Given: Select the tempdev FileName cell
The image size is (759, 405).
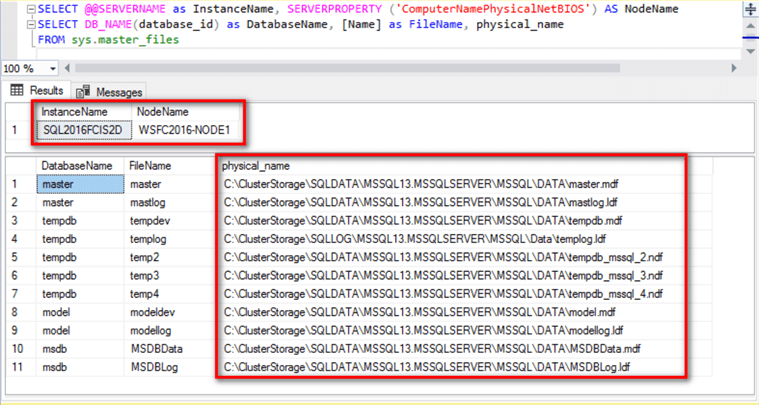Looking at the screenshot, I should coord(168,221).
